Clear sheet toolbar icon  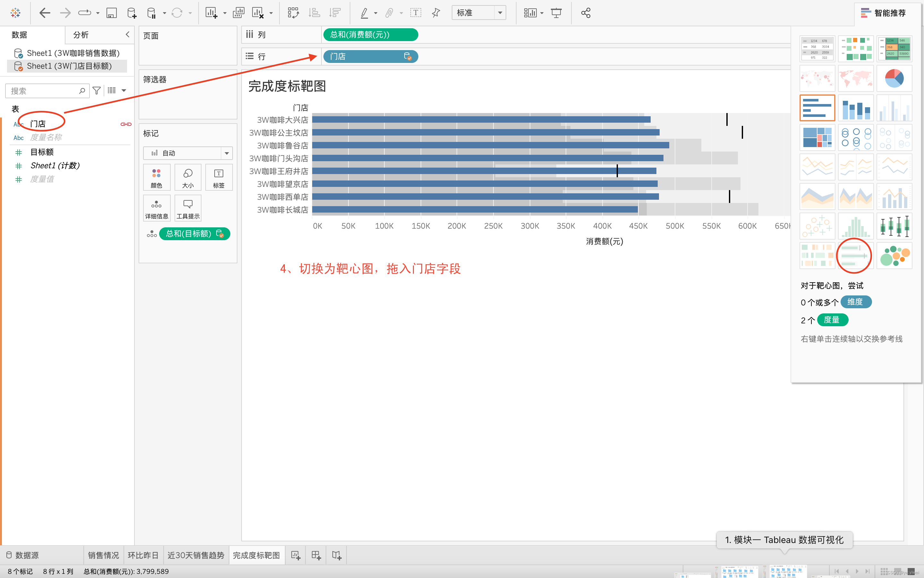click(x=258, y=13)
